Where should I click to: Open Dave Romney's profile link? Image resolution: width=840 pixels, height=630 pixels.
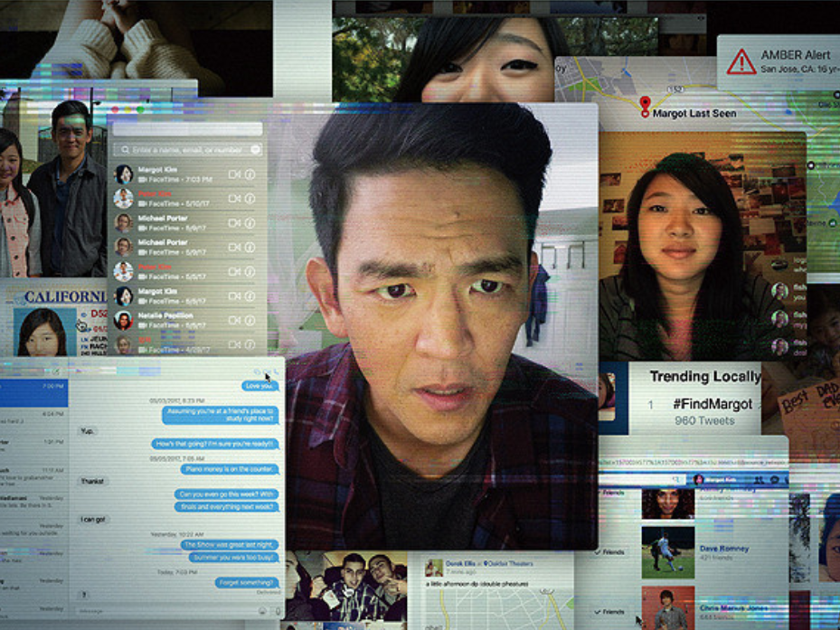(724, 549)
